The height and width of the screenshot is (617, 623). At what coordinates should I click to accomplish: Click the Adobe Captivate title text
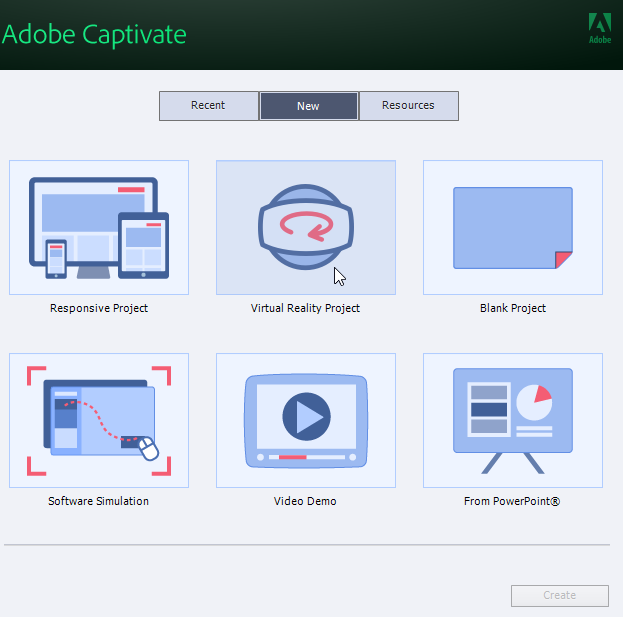[x=94, y=35]
